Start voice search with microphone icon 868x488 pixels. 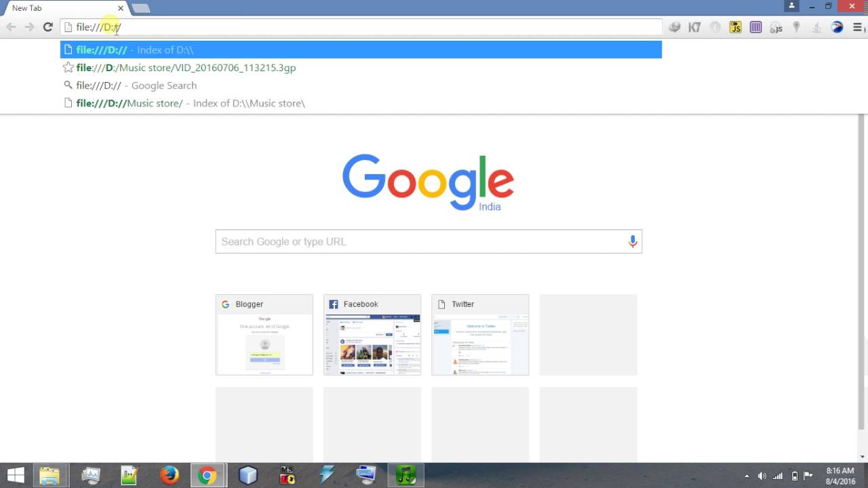click(632, 241)
